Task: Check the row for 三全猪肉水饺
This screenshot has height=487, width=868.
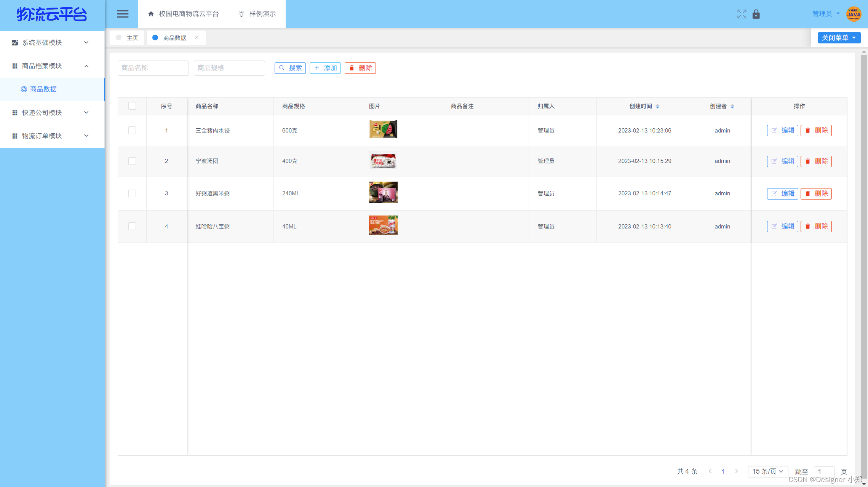Action: click(132, 130)
